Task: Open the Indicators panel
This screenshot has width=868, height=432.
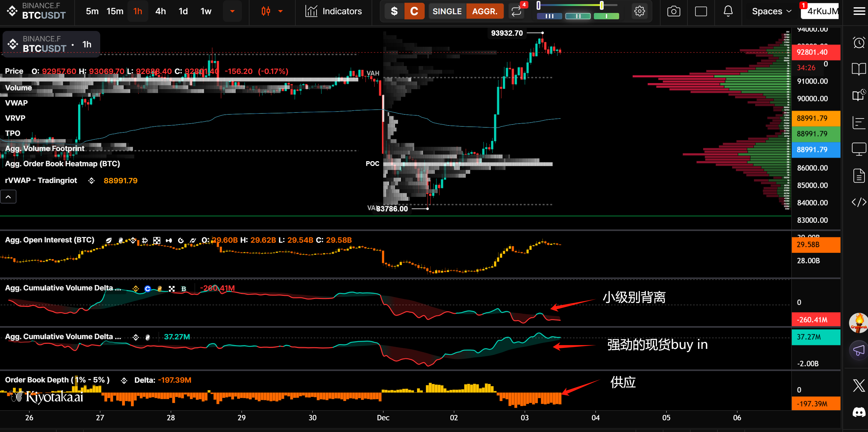Action: coord(334,11)
